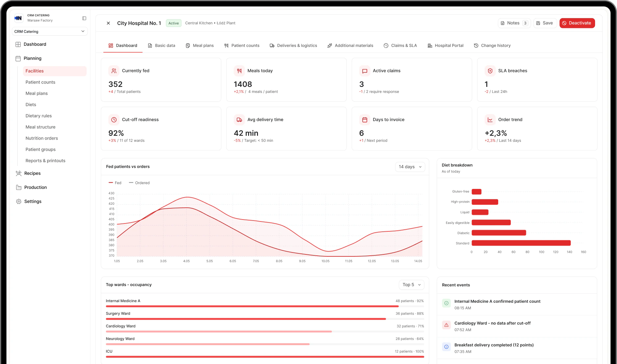617x364 pixels.
Task: Open Facilities in the sidebar
Action: pos(55,71)
